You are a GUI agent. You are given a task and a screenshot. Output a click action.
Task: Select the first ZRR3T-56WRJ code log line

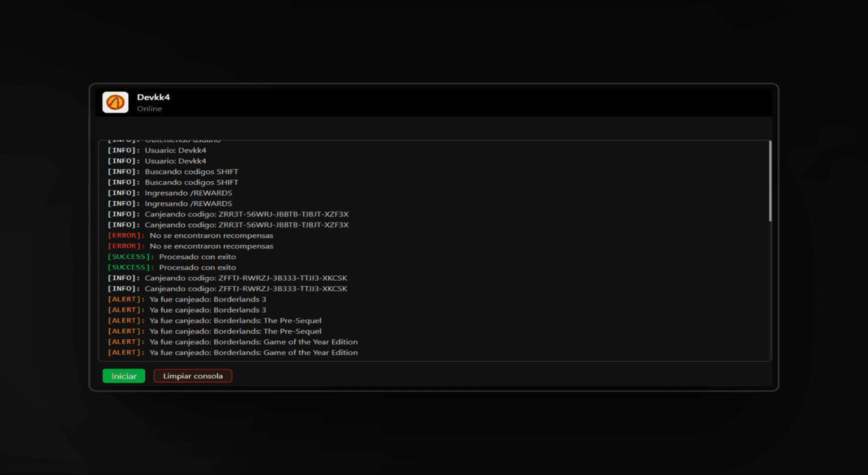click(x=228, y=214)
